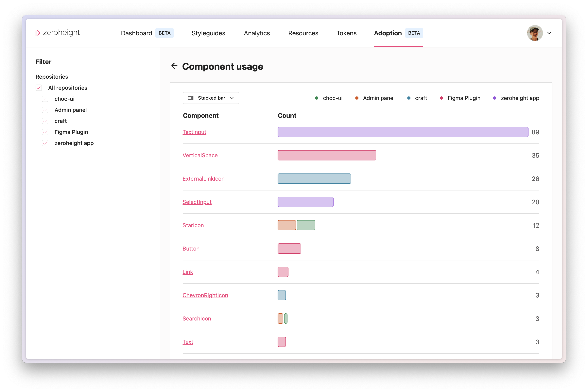Open the Resources tab
This screenshot has height=392, width=588.
coord(303,33)
